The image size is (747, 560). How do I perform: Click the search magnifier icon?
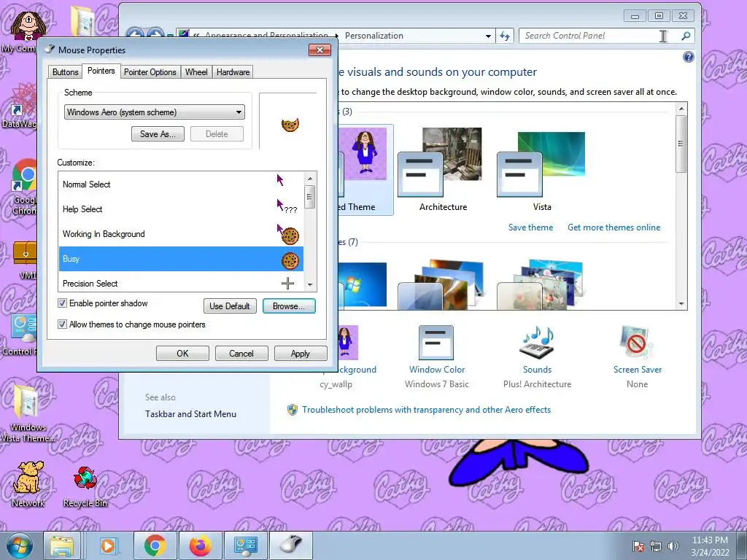tap(686, 36)
